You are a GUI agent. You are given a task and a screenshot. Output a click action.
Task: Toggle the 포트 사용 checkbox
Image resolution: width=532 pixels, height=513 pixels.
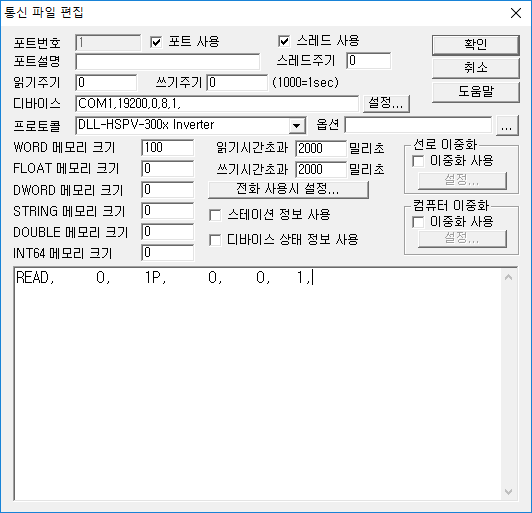[x=156, y=42]
